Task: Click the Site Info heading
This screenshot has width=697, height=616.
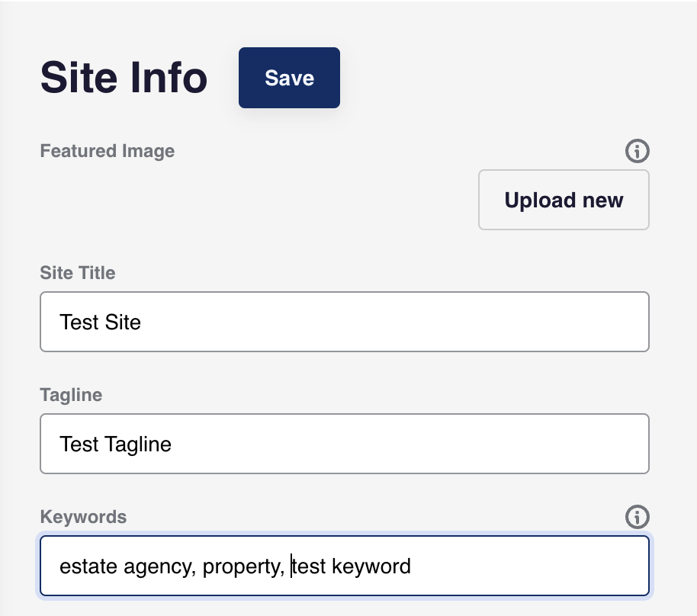Action: 124,78
